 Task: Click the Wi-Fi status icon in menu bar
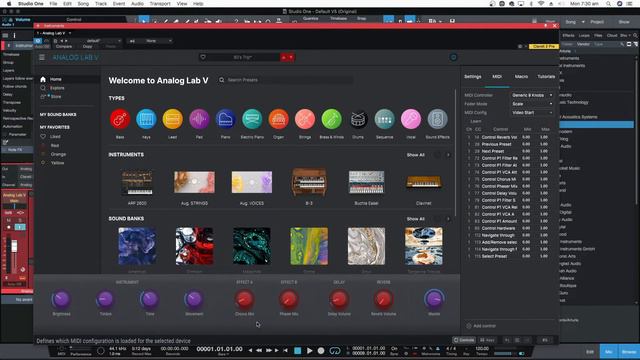[541, 4]
